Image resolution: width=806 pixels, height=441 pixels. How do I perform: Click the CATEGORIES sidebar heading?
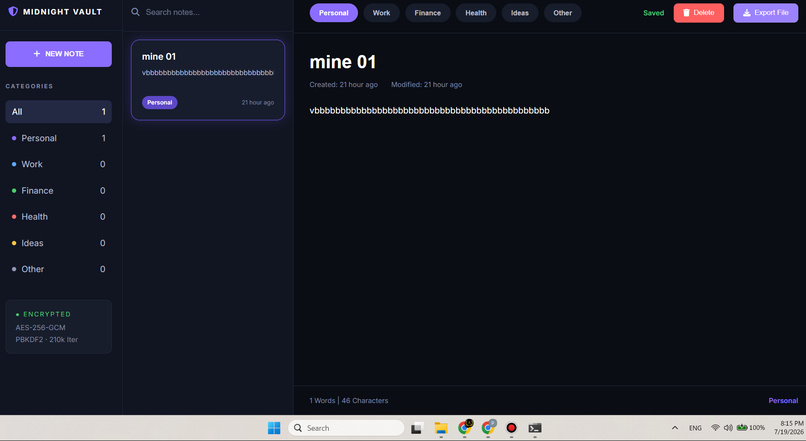pos(29,86)
